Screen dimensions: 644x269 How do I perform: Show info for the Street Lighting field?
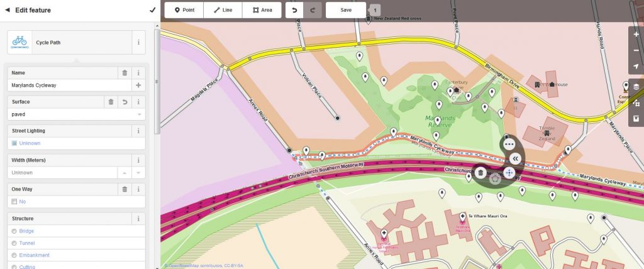138,131
